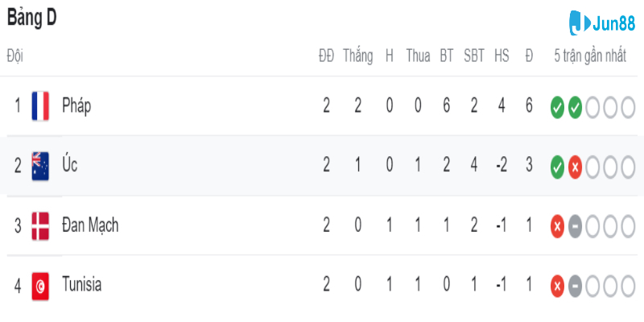This screenshot has width=644, height=322.
Task: Click the Đội column header
Action: pos(15,56)
